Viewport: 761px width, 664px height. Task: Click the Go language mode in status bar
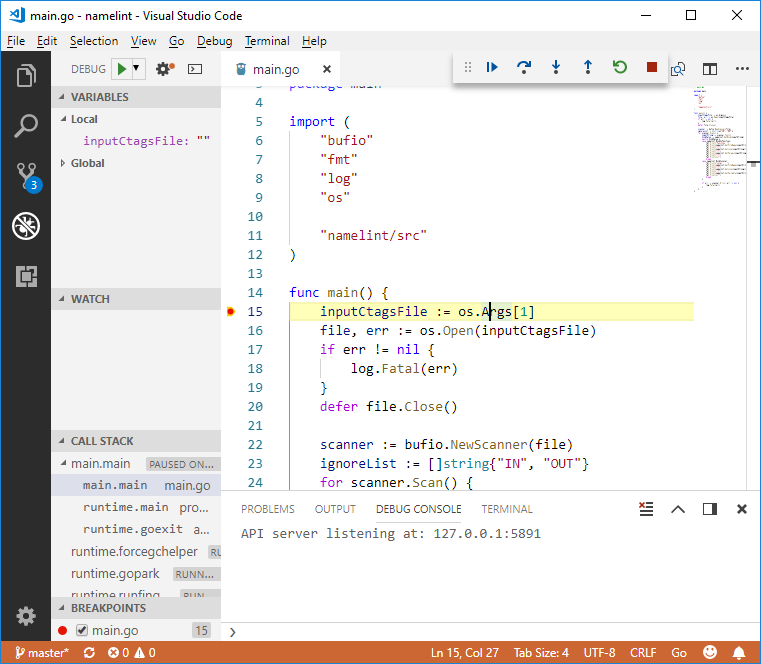(x=678, y=652)
